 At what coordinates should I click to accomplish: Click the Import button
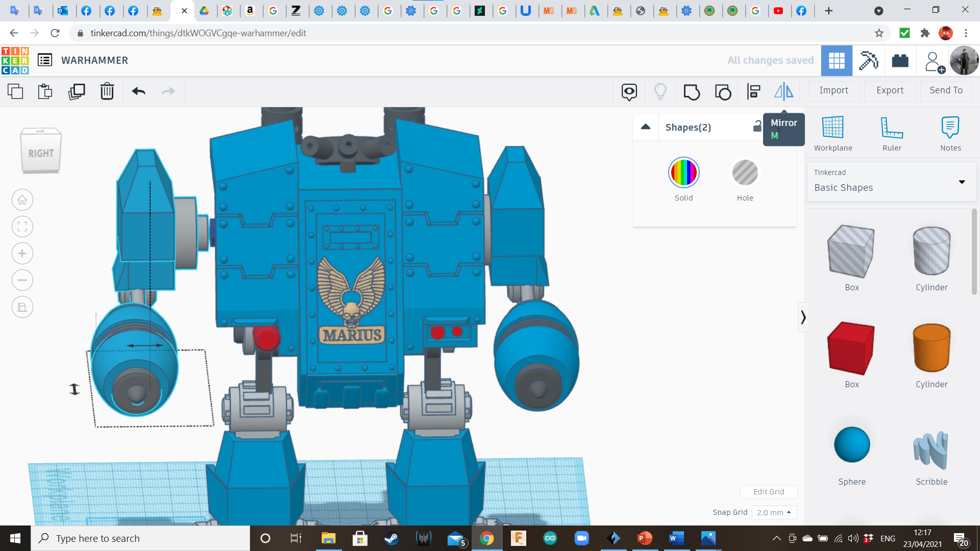coord(834,90)
